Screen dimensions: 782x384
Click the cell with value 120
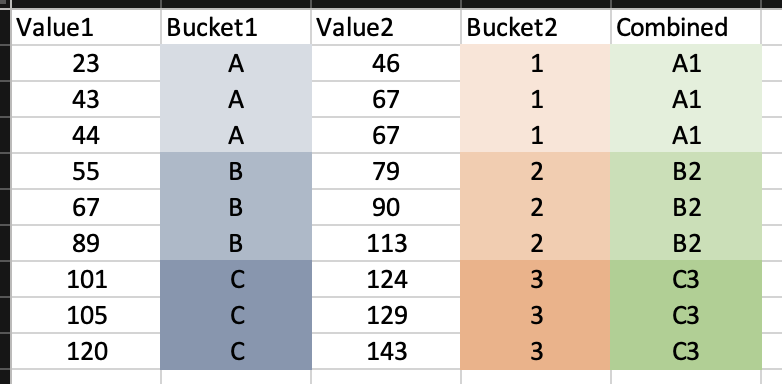click(x=86, y=351)
